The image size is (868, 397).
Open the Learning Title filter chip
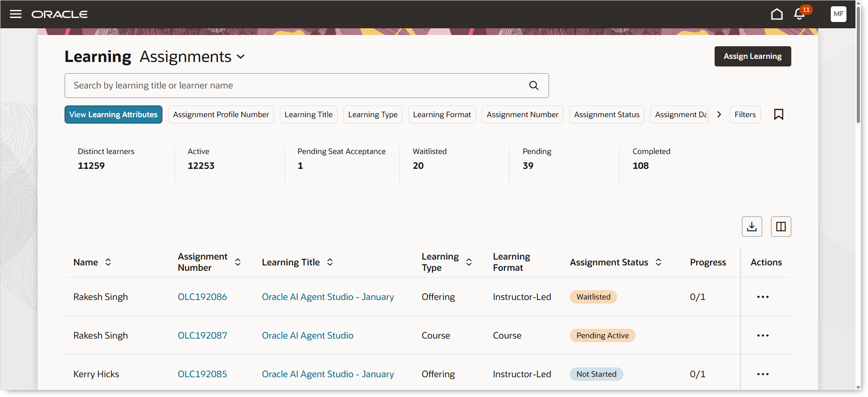(309, 115)
